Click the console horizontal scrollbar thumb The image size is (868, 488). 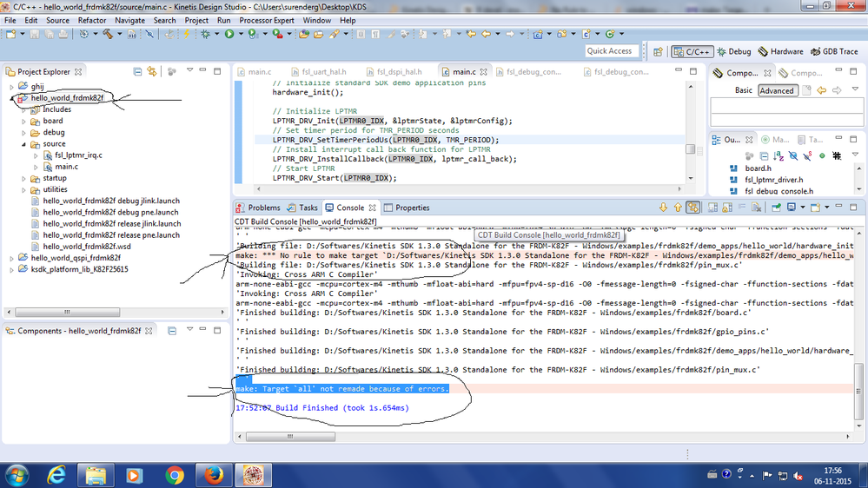[x=290, y=437]
